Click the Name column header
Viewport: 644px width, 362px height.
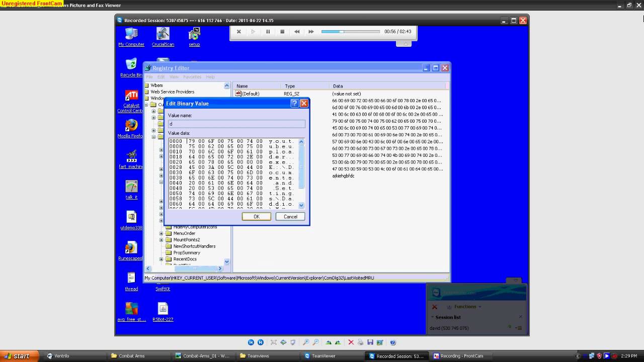coord(257,86)
